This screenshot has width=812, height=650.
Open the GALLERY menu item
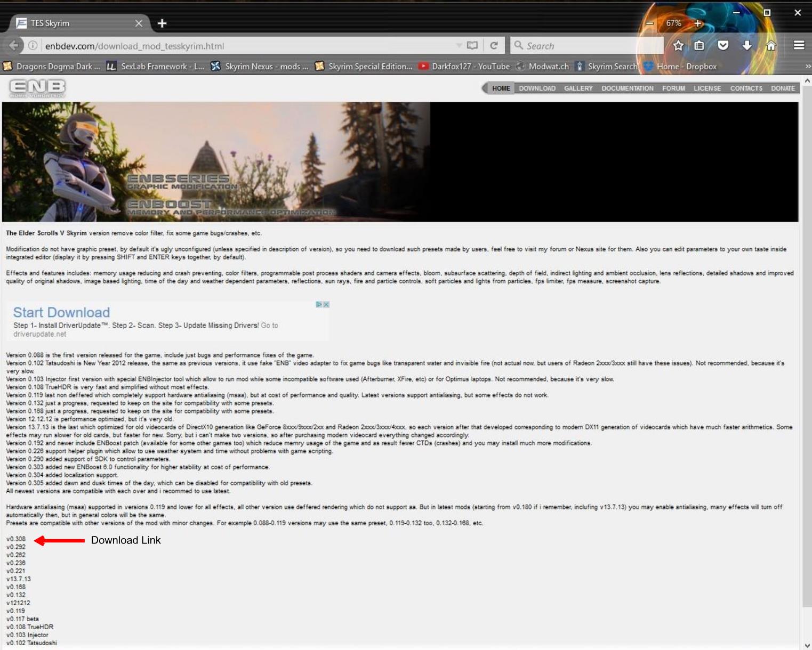pos(578,88)
